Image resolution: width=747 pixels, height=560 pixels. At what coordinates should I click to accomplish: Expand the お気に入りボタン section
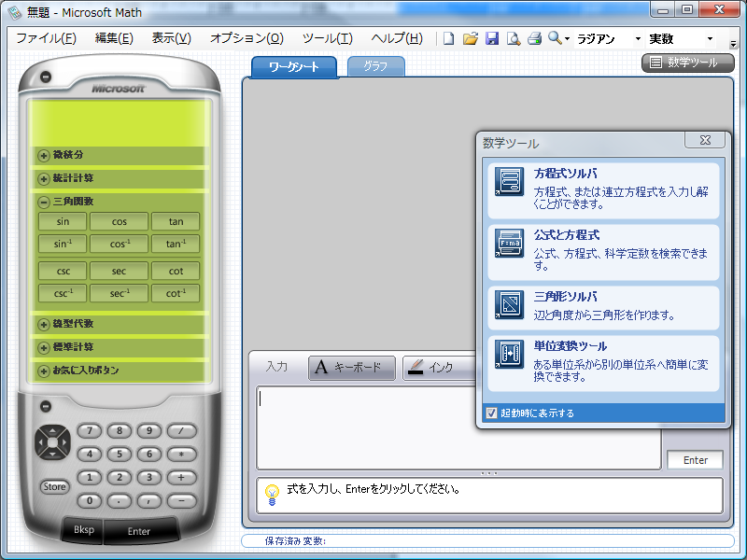coord(44,371)
